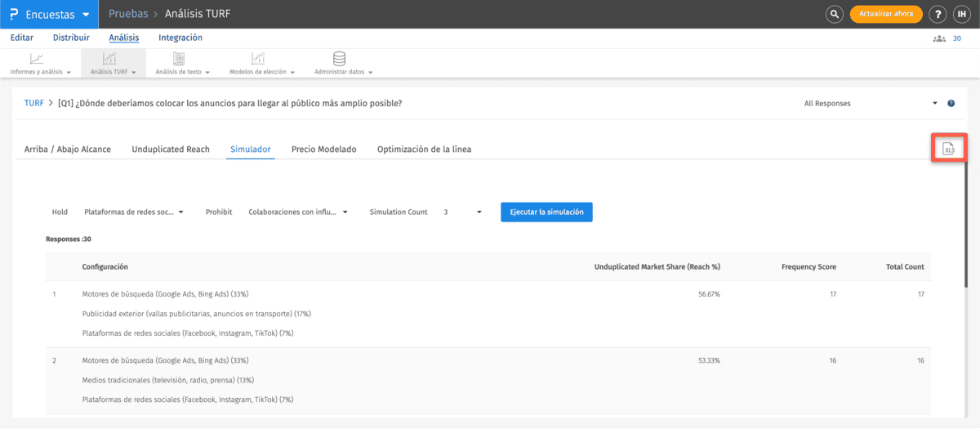Switch to the Unduplicated Reach tab
980x429 pixels.
[171, 150]
